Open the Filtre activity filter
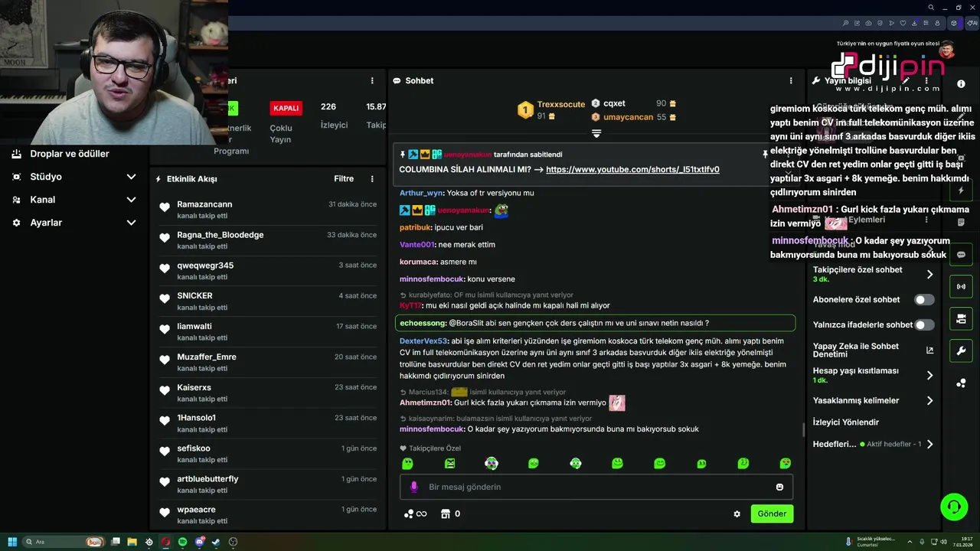The height and width of the screenshot is (551, 980). click(344, 178)
